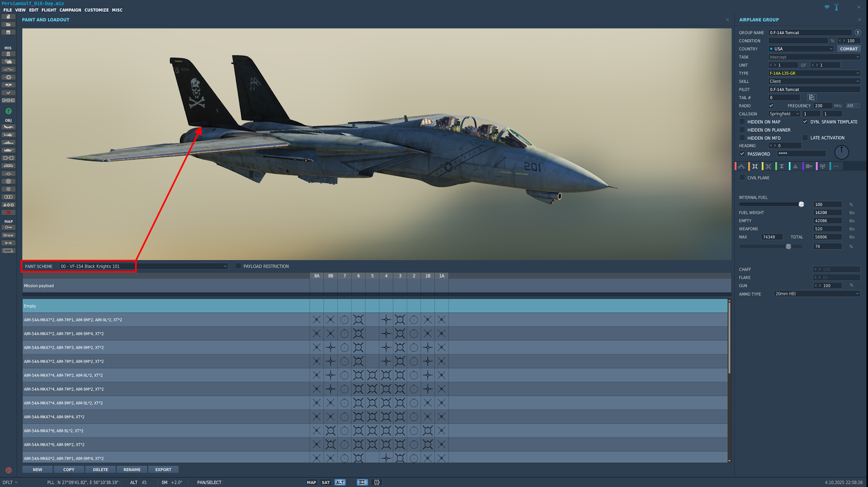This screenshot has height=487, width=868.
Task: Enable the Hidden on Map checkbox
Action: pyautogui.click(x=742, y=122)
